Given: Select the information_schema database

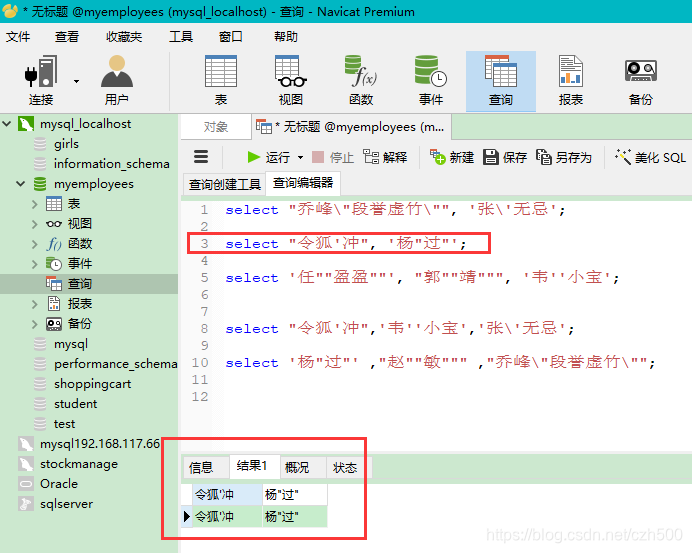Looking at the screenshot, I should tap(112, 164).
